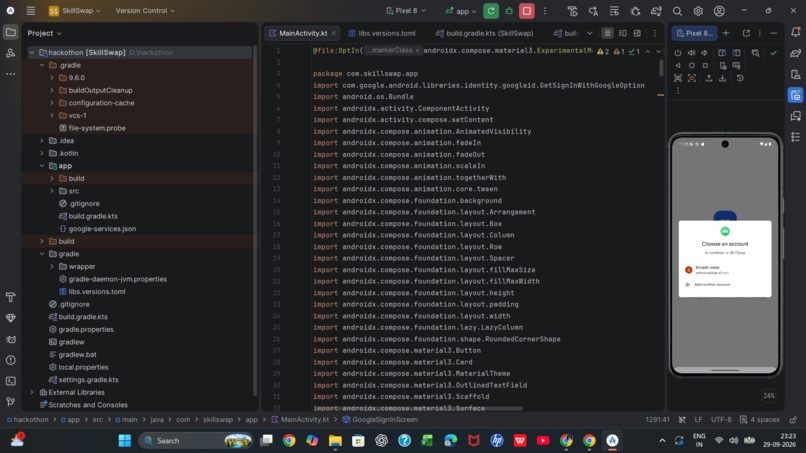Viewport: 806px width, 453px height.
Task: Toggle read-only lock icon in status bar
Action: tap(793, 420)
